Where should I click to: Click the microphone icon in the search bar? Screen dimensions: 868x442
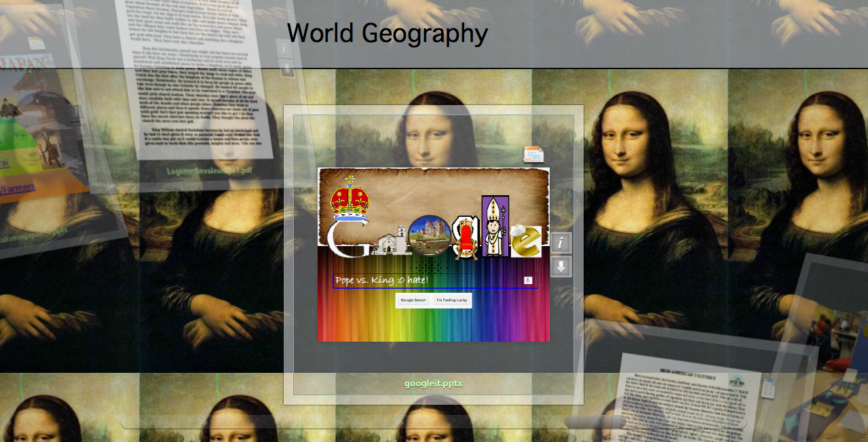527,279
